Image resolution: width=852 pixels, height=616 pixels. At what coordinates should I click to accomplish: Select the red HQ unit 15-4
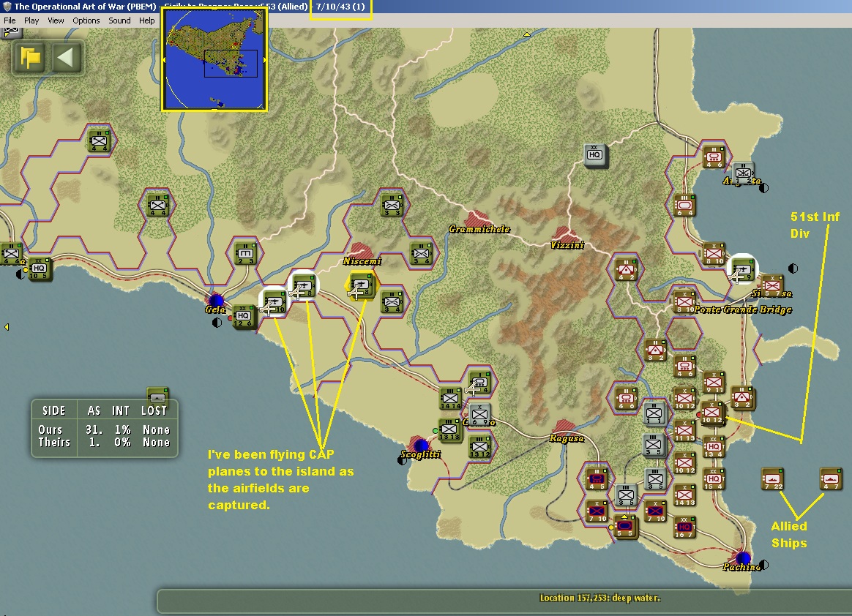click(714, 480)
